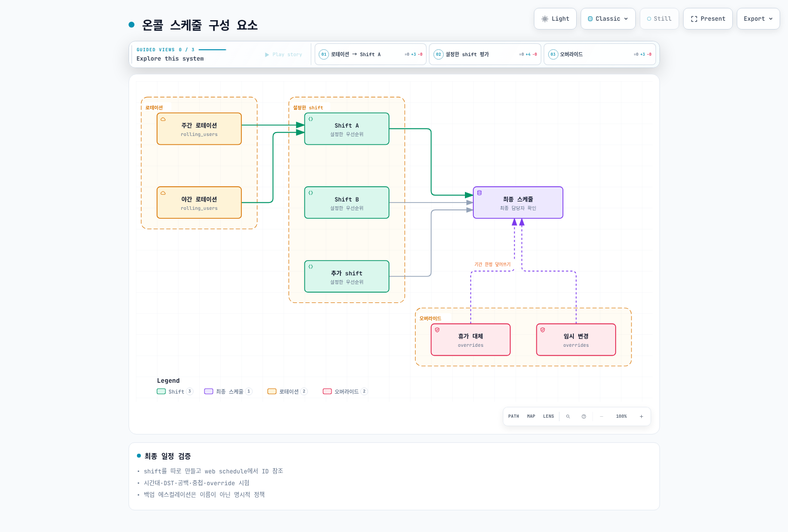Click the code icon on Shift B node
This screenshot has width=788, height=532.
click(x=311, y=193)
